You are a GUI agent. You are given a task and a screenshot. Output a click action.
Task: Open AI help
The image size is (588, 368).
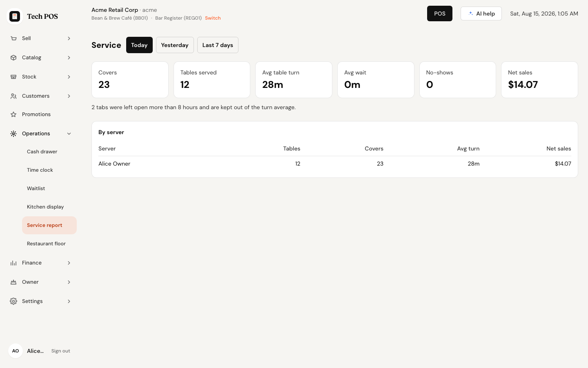click(x=481, y=13)
